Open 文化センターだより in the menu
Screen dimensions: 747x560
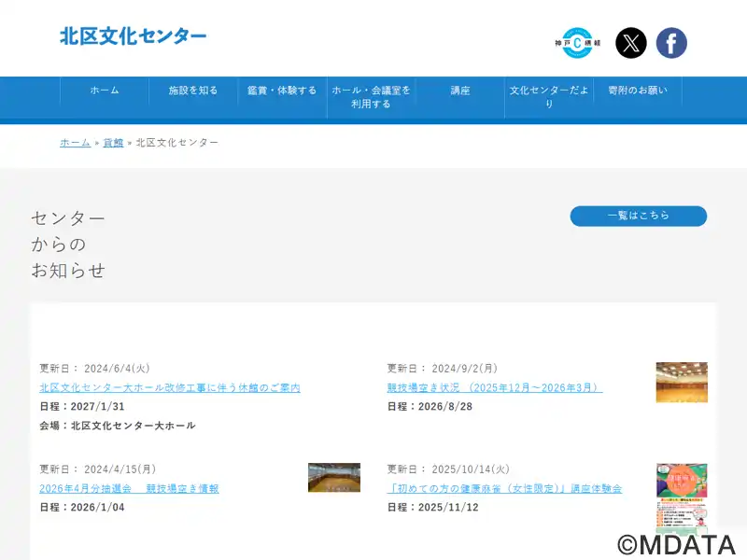click(x=549, y=97)
